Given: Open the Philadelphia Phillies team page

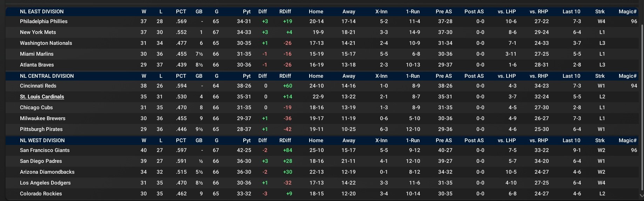Looking at the screenshot, I should (43, 21).
